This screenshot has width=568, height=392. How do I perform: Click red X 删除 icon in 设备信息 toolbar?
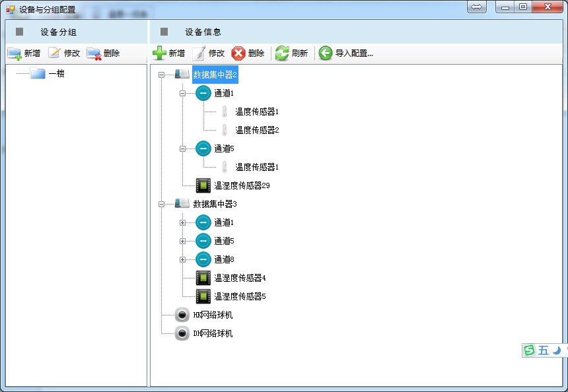pyautogui.click(x=238, y=53)
